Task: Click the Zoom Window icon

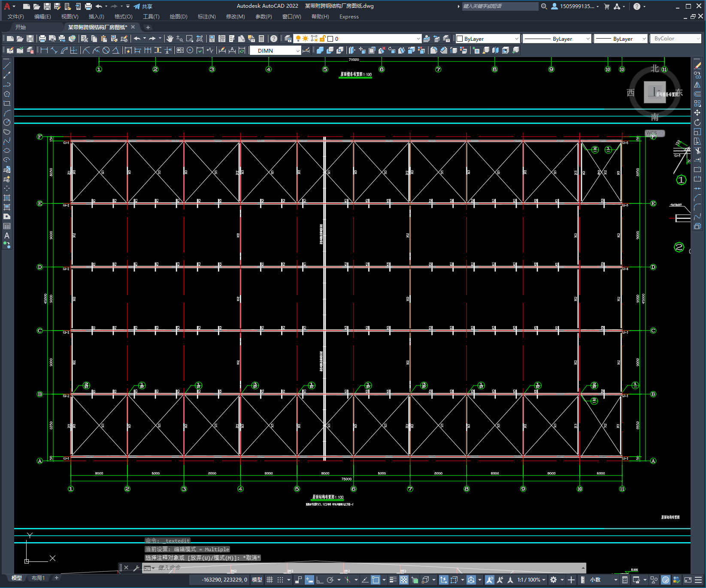Action: pos(190,39)
